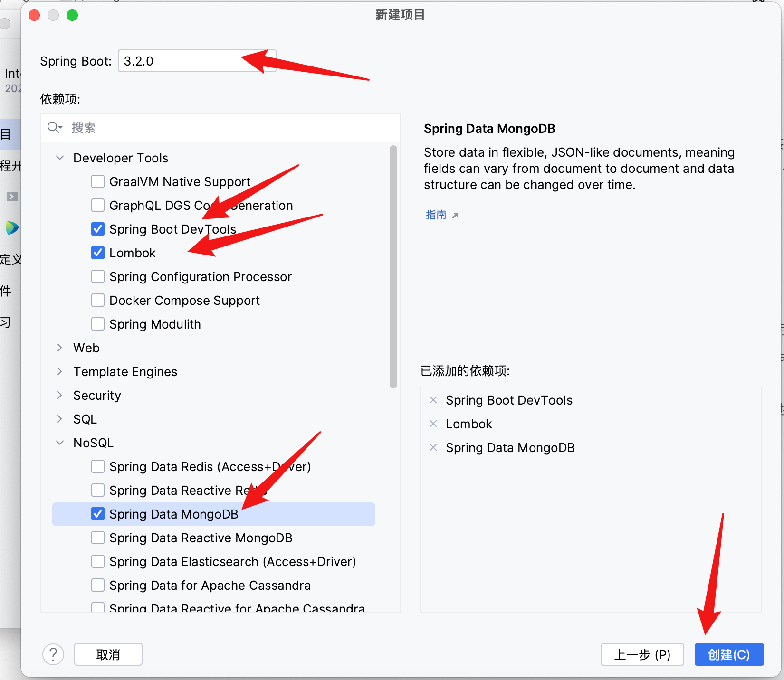
Task: Expand the SQL category
Action: (x=60, y=419)
